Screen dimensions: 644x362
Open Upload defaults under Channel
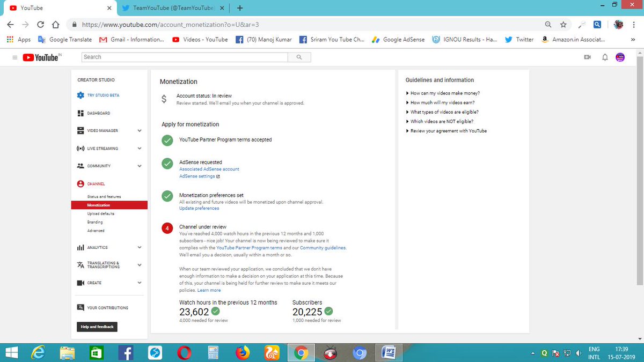coord(101,213)
